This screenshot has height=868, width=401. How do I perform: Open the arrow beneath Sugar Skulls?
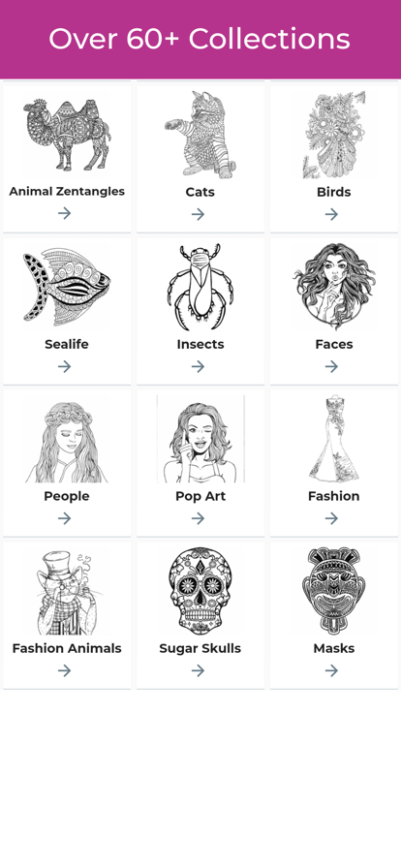(199, 670)
